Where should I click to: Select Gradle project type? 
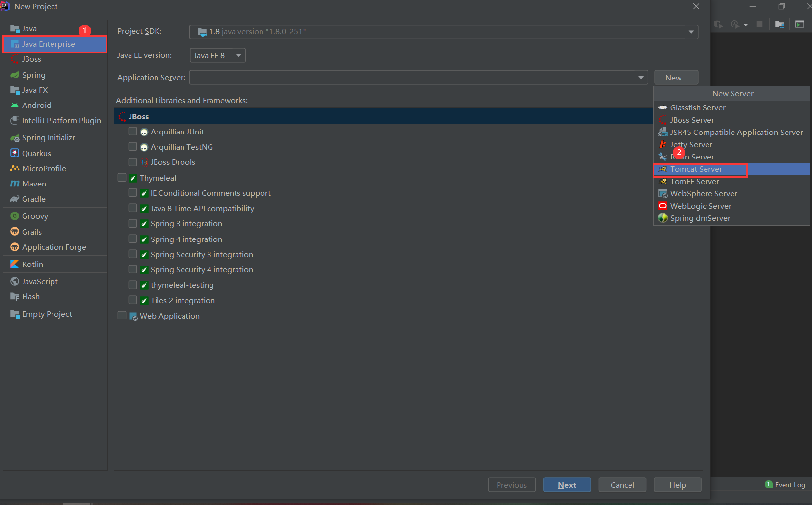(x=55, y=199)
